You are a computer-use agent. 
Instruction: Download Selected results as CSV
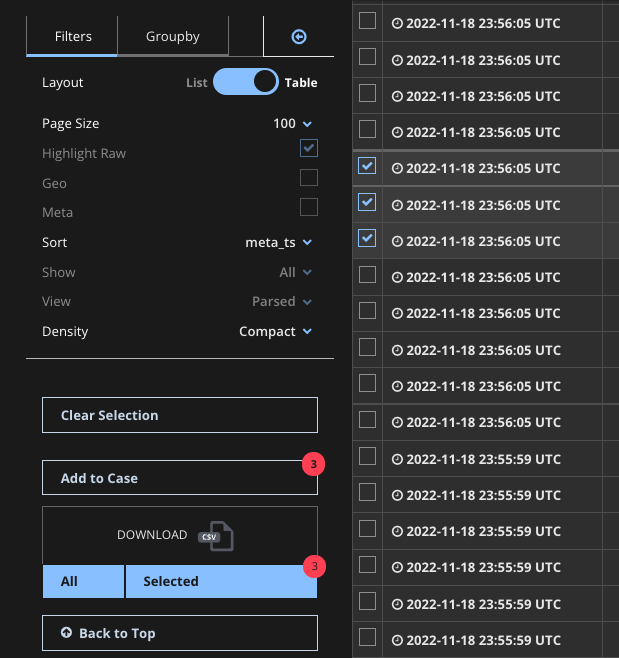pyautogui.click(x=221, y=581)
